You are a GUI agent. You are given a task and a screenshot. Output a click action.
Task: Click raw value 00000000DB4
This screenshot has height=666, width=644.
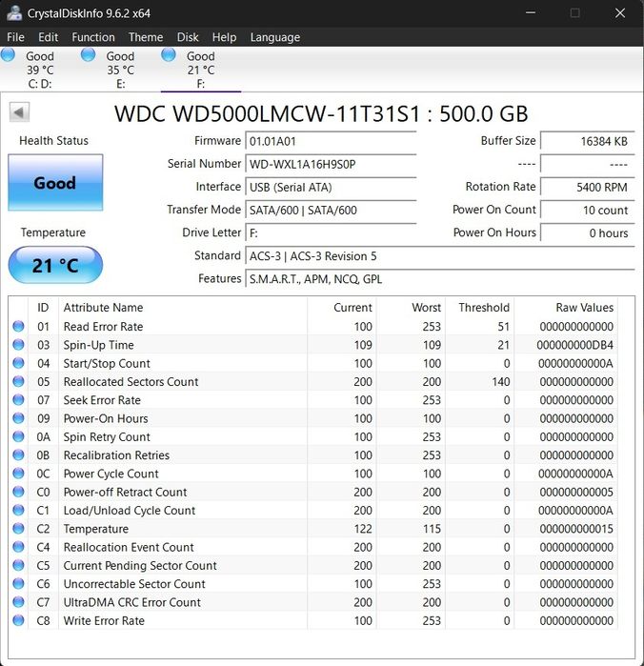[575, 345]
